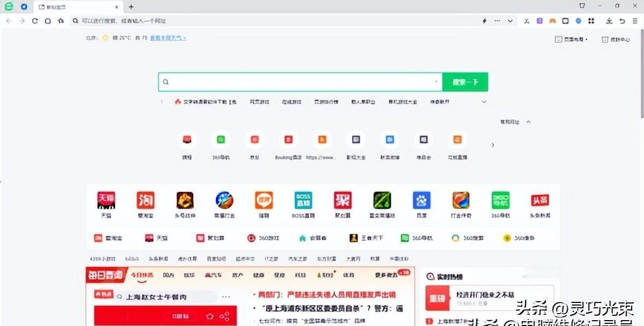Screen dimensions: 644x326
Task: Open the browser skin shirt icon in title bar
Action: [582, 6]
